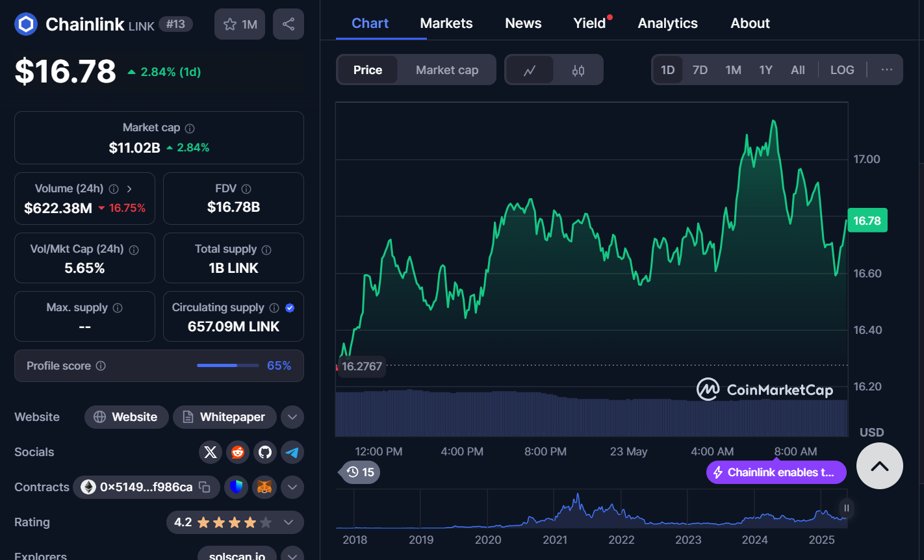
Task: Expand the Explorers dropdown chevron
Action: [292, 555]
